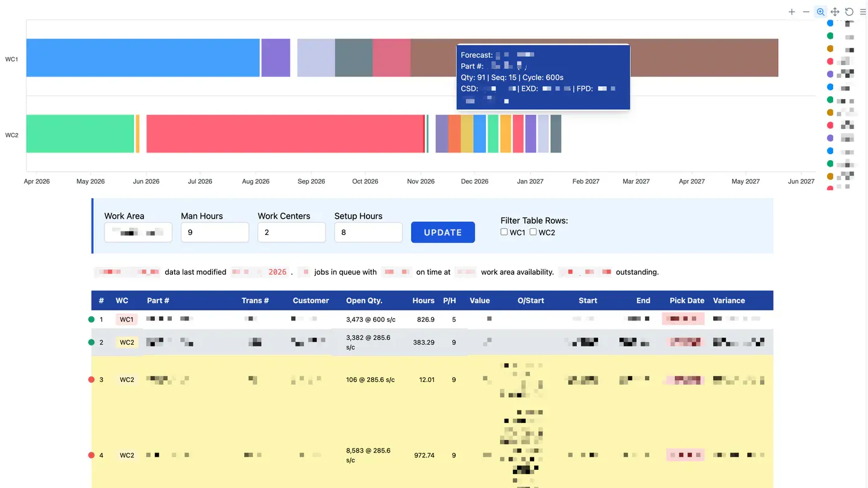Click the Setup Hours field showing 8
This screenshot has width=868, height=488.
tap(368, 233)
